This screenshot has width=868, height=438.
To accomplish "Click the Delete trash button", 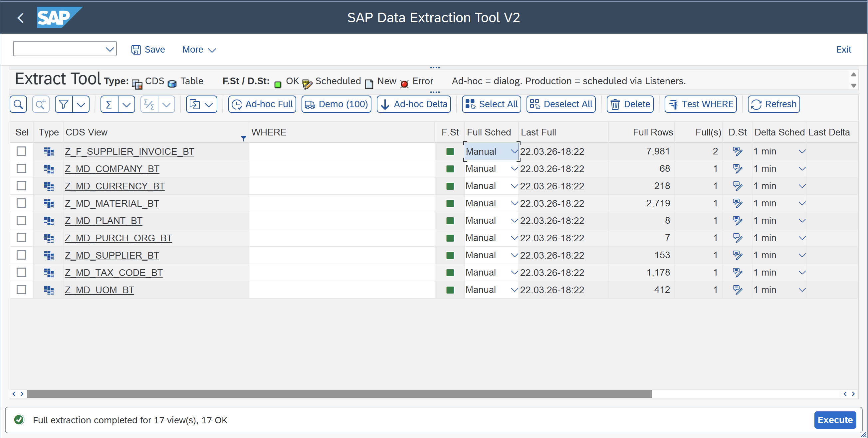I will click(x=630, y=105).
